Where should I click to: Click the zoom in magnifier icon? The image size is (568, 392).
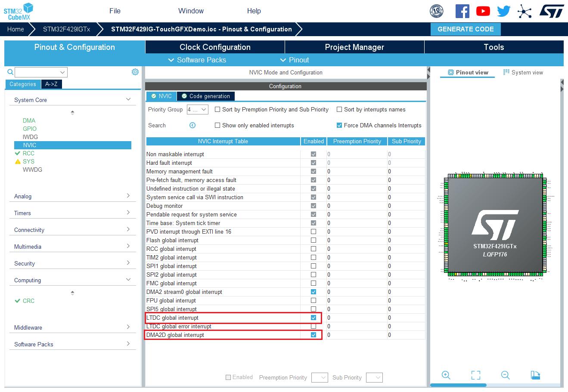coord(446,375)
